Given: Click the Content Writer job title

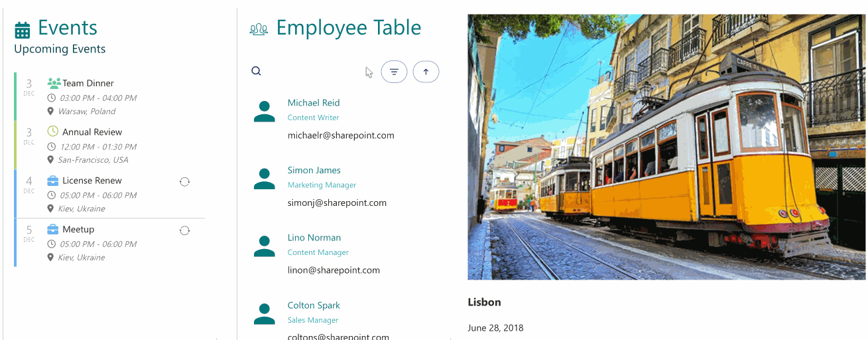Looking at the screenshot, I should pyautogui.click(x=314, y=118).
